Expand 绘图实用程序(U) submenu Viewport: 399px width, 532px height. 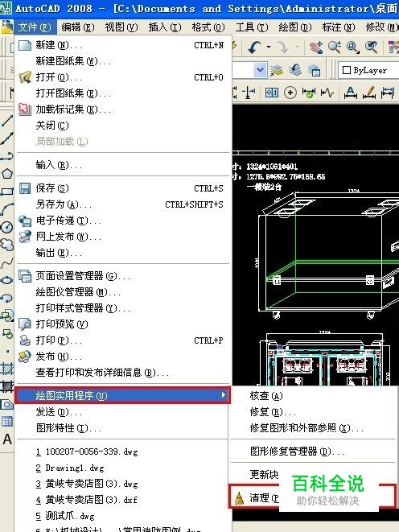coord(123,395)
